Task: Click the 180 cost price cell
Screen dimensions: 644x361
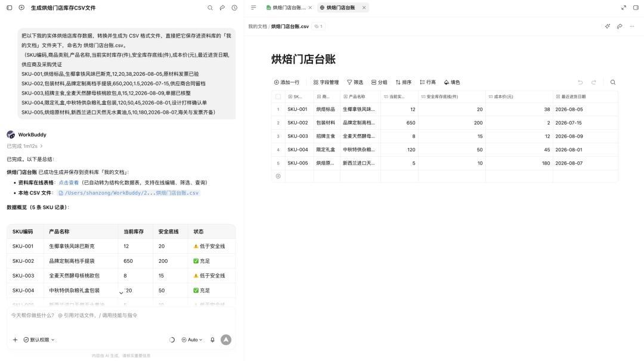Action: [x=519, y=163]
